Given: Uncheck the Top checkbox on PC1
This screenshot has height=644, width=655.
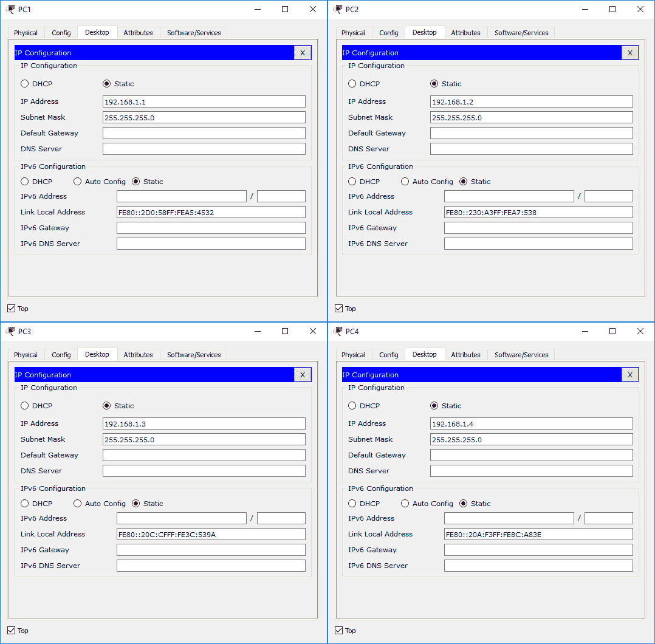Looking at the screenshot, I should [x=10, y=308].
